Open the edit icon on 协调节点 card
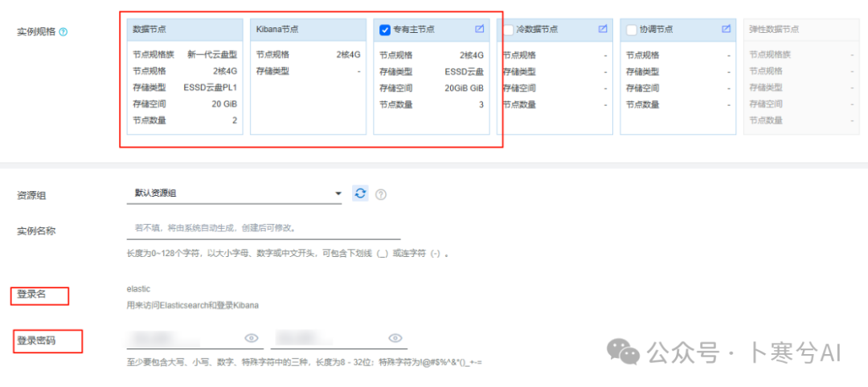Screen dimensions: 868x387 coord(726,29)
